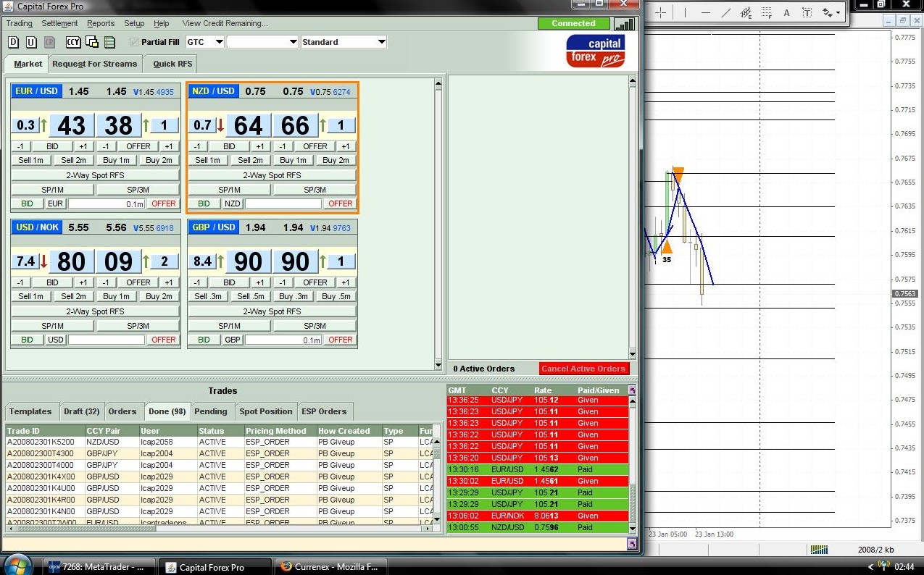Open the Draft (32) tab

click(x=82, y=411)
